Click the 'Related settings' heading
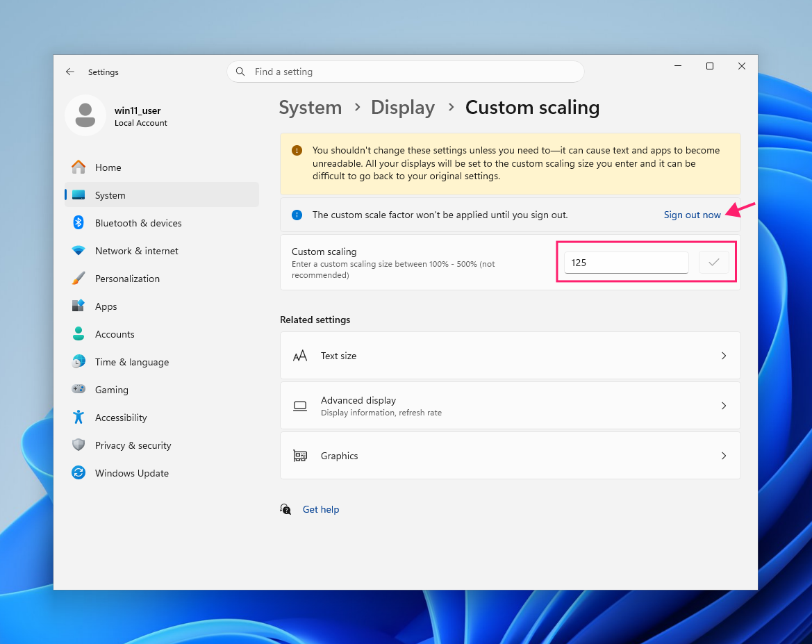 [315, 320]
